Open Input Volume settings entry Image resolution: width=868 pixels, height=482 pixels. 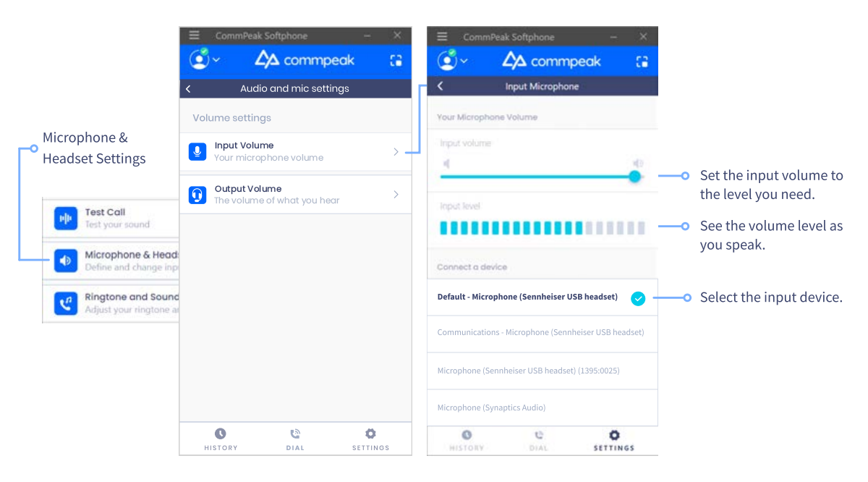pos(295,152)
